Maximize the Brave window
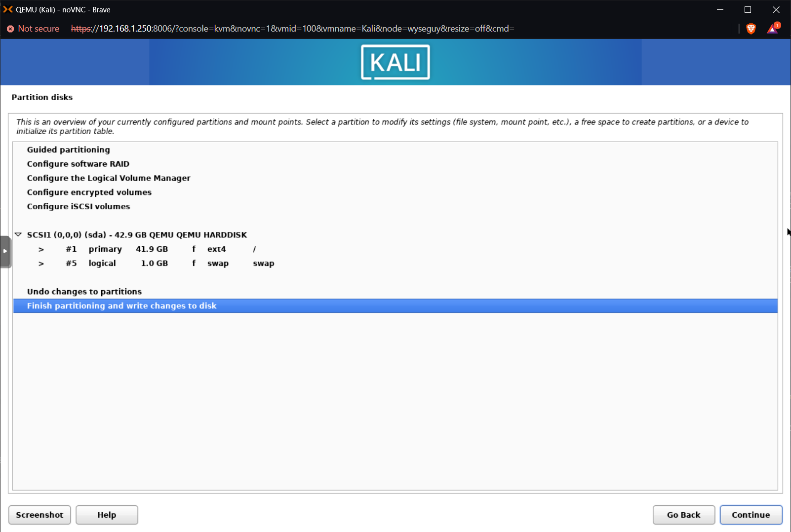This screenshot has height=532, width=791. 748,9
